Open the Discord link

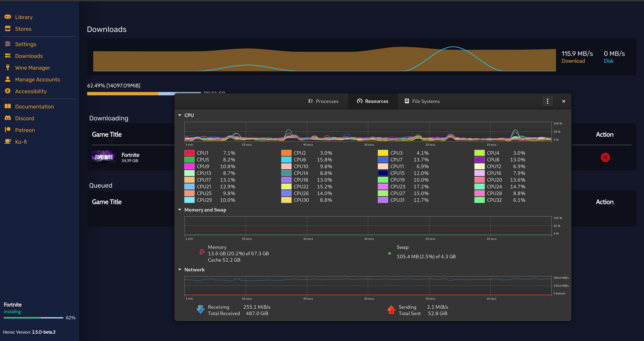(x=25, y=118)
